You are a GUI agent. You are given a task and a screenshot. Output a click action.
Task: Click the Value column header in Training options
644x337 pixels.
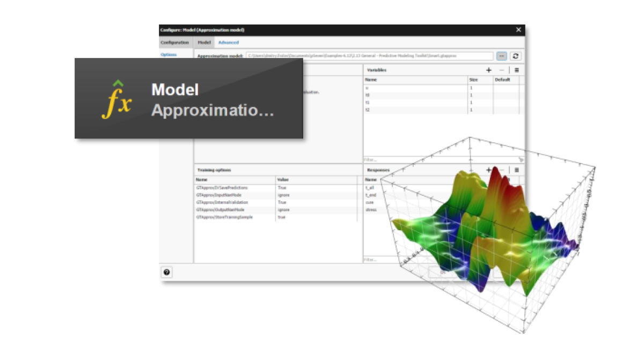pos(316,180)
